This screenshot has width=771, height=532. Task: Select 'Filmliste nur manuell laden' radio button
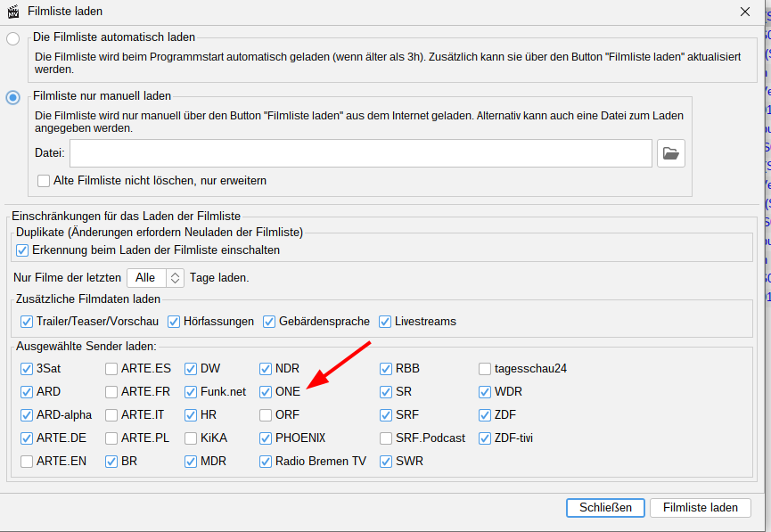click(x=12, y=97)
